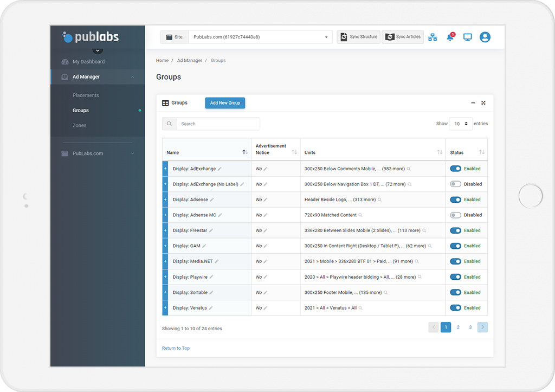This screenshot has height=392, width=555.
Task: Minimize the Groups panel with dash icon
Action: [473, 103]
